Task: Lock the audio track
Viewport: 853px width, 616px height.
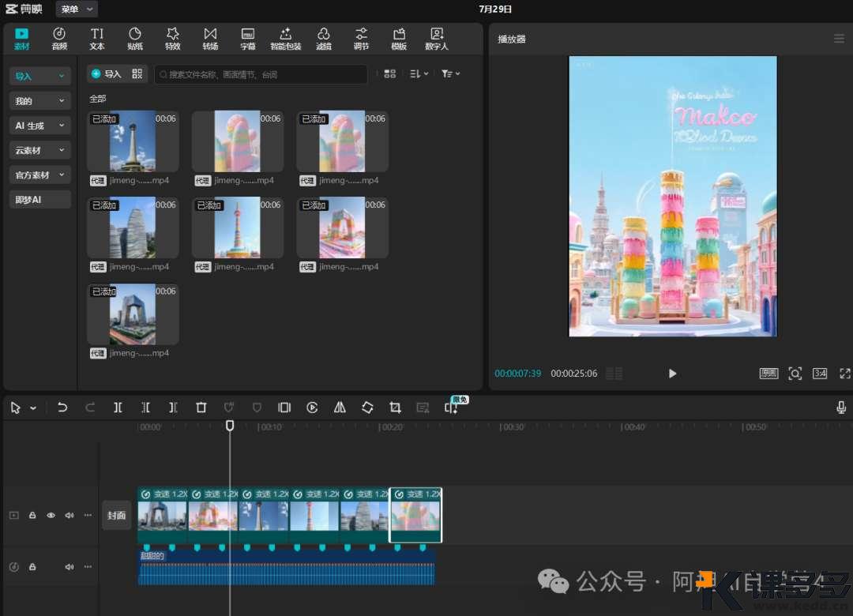Action: [x=32, y=567]
